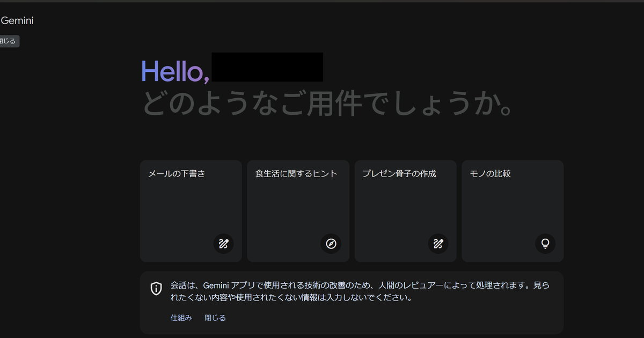Click the pencil sparkle icon in メールの下書き card
This screenshot has width=644, height=338.
point(223,244)
